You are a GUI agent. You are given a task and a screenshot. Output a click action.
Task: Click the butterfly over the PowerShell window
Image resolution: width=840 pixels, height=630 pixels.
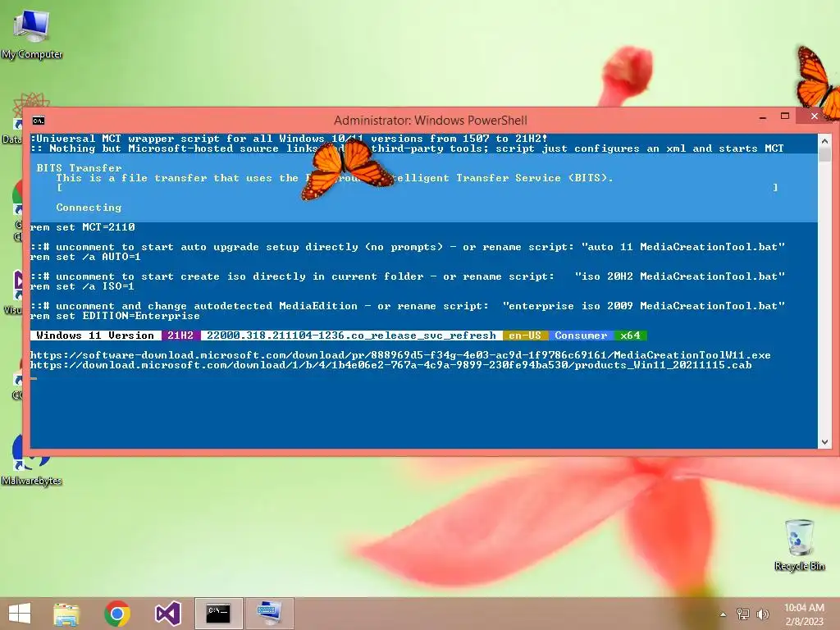click(x=347, y=168)
